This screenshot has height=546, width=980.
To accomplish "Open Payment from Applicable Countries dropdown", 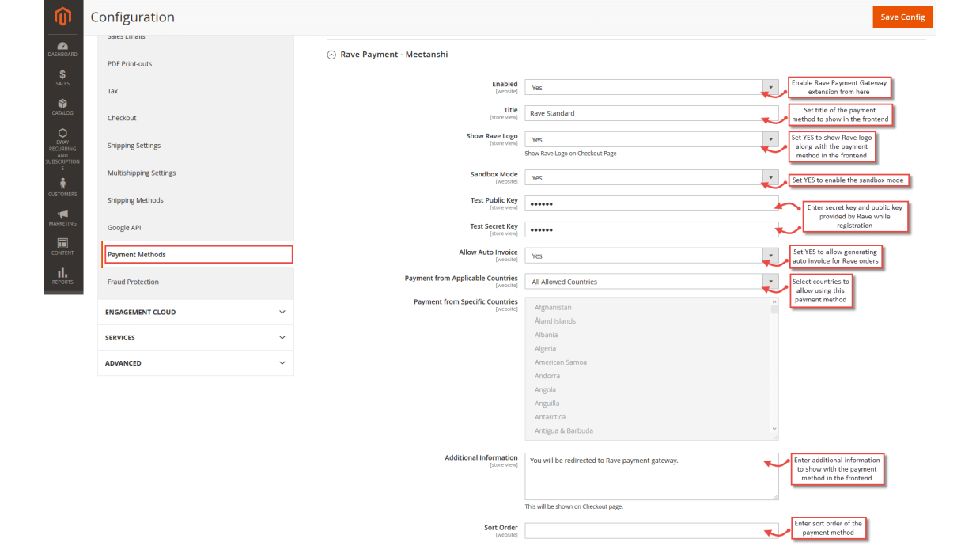I will pos(652,282).
